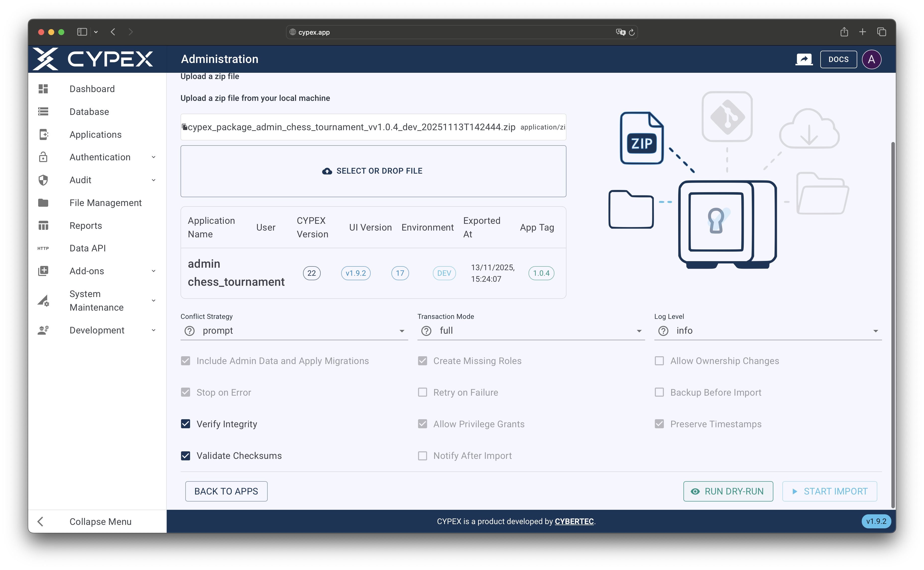This screenshot has height=570, width=924.
Task: Follow the CYBERTEC footer link
Action: (x=574, y=521)
